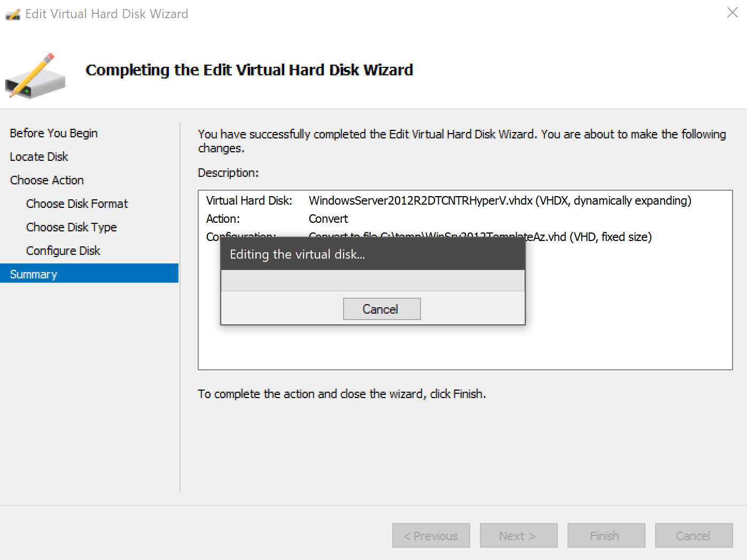Select the Summary step in the sidebar

pos(33,274)
